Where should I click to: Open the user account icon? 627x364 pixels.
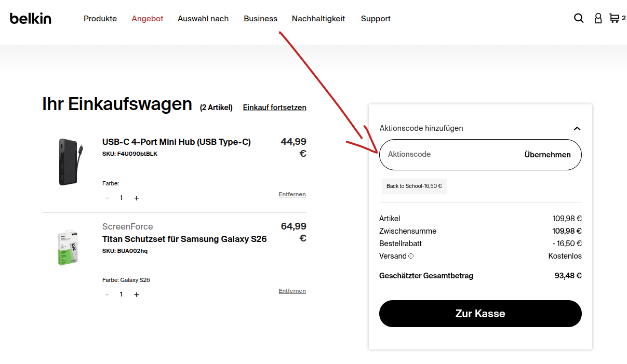point(598,18)
